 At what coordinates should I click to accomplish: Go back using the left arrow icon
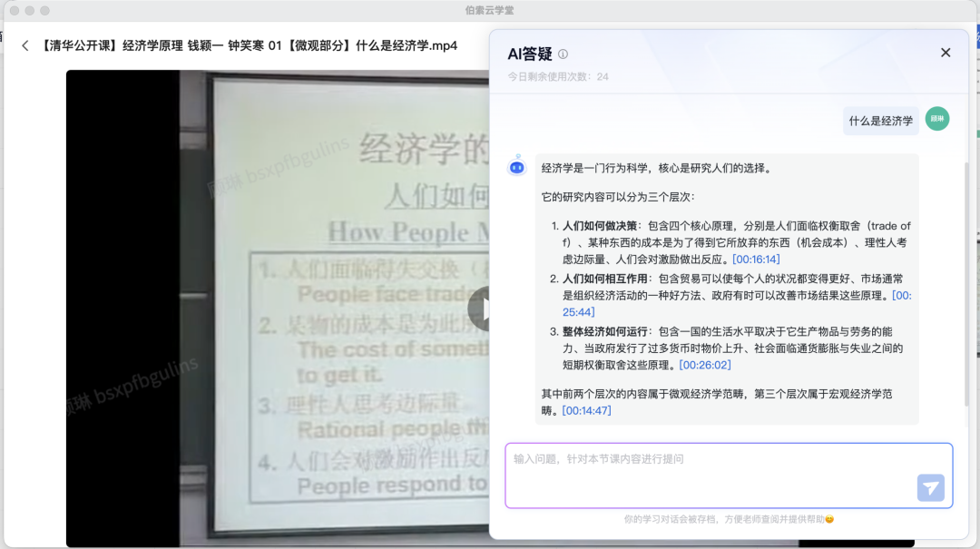[x=25, y=45]
